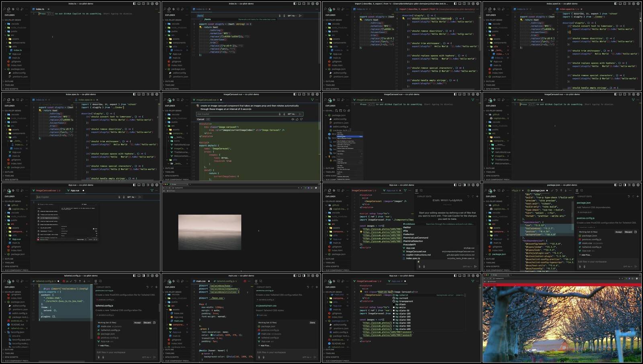The width and height of the screenshot is (643, 364).
Task: Open GPT 4o model picker above Cancel button
Action: [292, 114]
